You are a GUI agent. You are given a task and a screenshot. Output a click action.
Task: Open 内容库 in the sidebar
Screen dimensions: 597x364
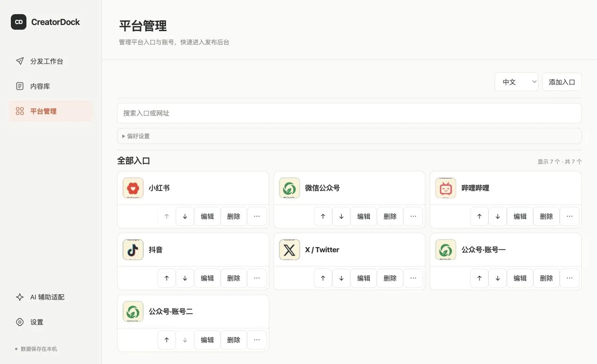coord(51,86)
